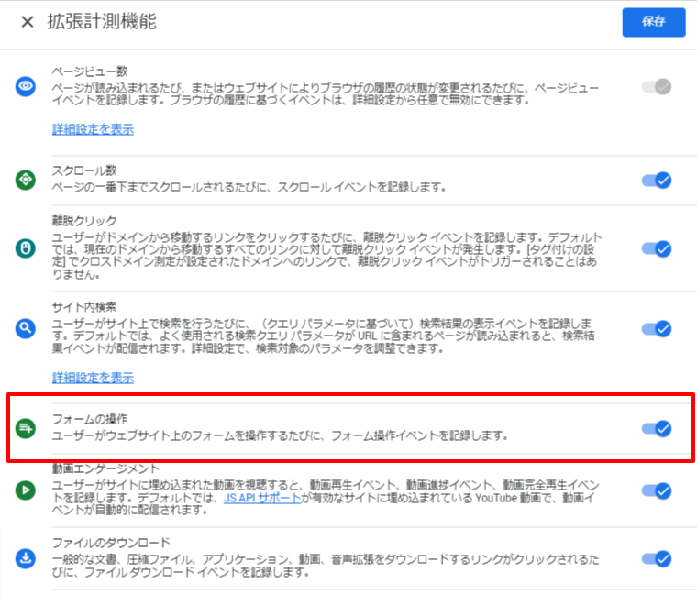This screenshot has width=697, height=616.
Task: Click the 離脱クリック mouse icon
Action: 26,248
